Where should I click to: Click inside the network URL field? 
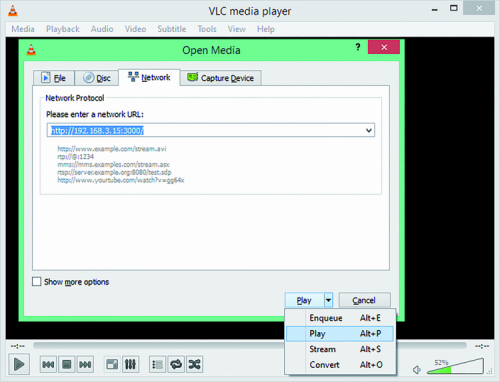pyautogui.click(x=211, y=130)
